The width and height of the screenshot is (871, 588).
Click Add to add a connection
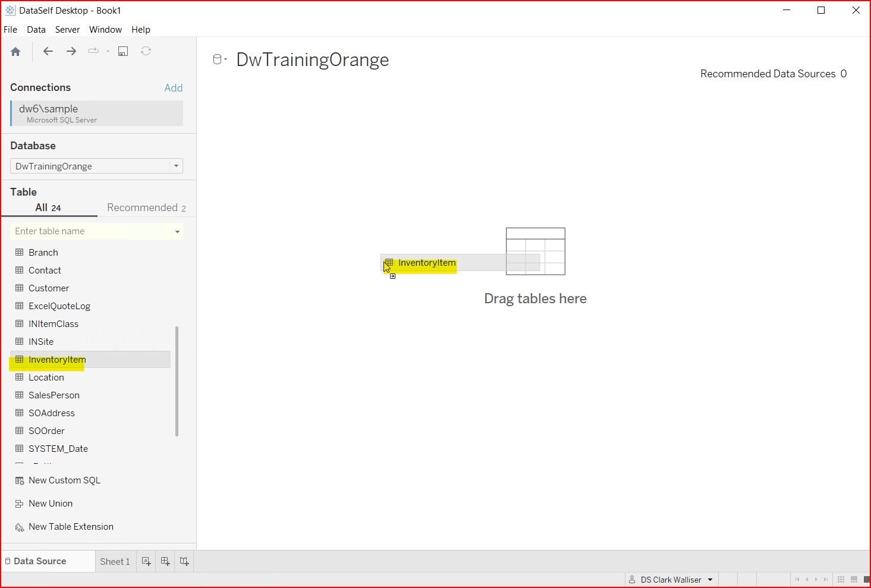tap(173, 88)
